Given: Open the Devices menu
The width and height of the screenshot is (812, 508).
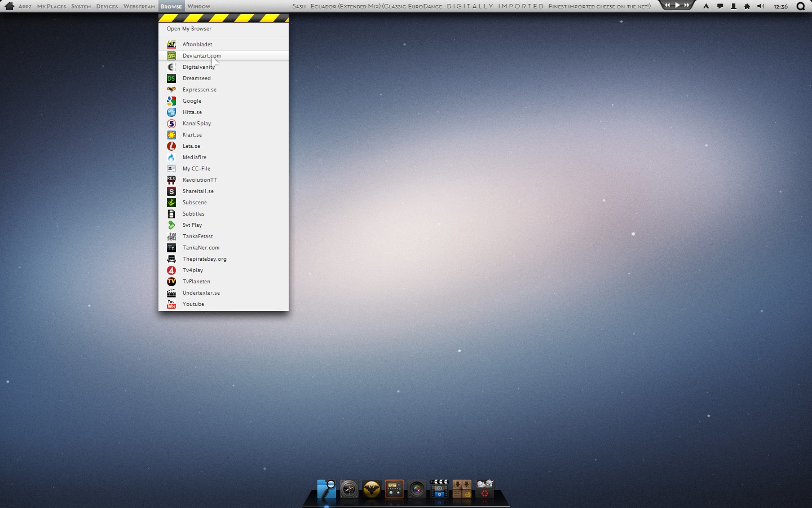Looking at the screenshot, I should (107, 6).
